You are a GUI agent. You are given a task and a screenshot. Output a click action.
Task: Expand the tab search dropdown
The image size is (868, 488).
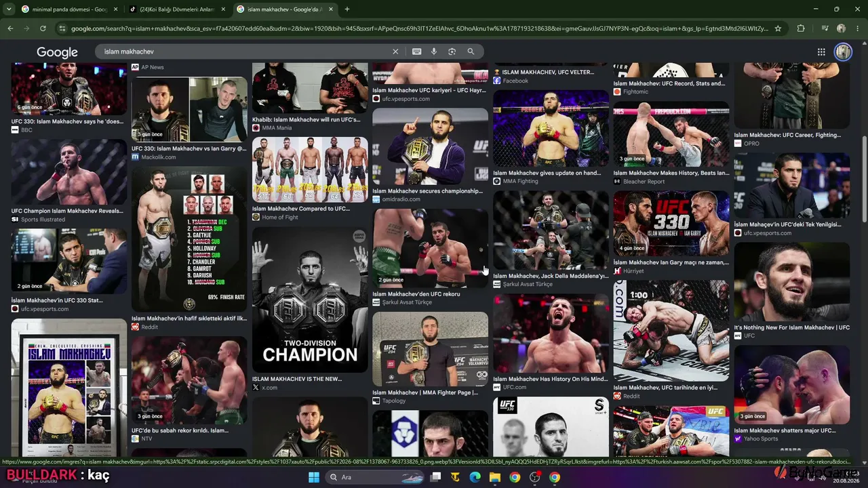(x=8, y=9)
